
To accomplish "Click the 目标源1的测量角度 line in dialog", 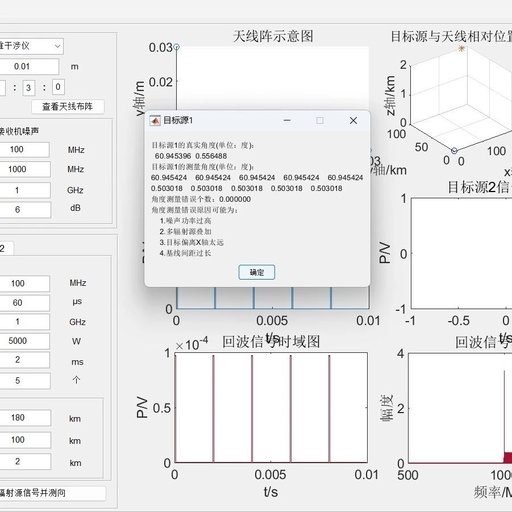I will (x=203, y=167).
